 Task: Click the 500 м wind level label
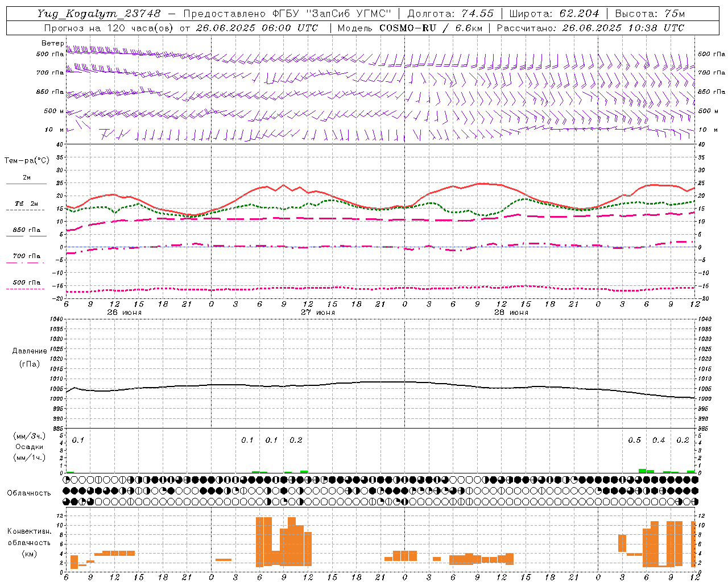point(54,111)
